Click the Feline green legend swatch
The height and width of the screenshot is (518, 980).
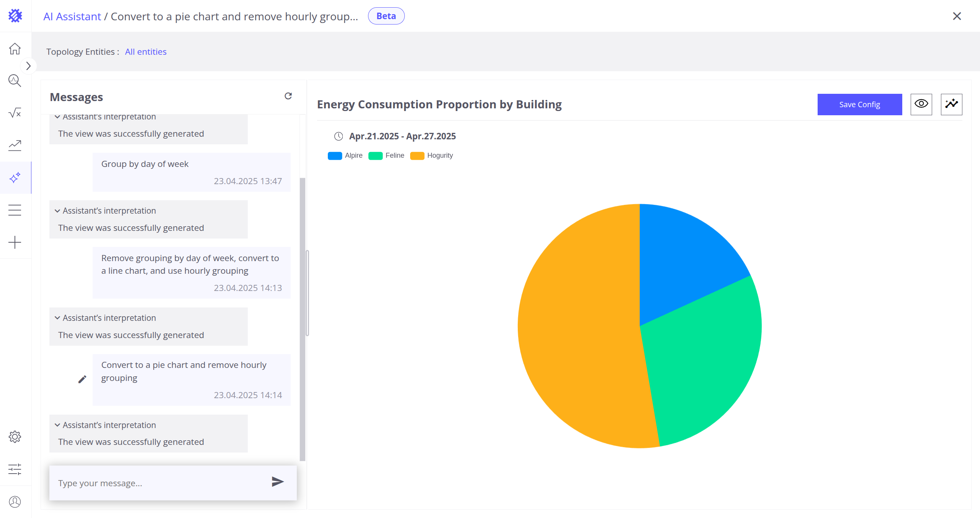[x=375, y=156]
